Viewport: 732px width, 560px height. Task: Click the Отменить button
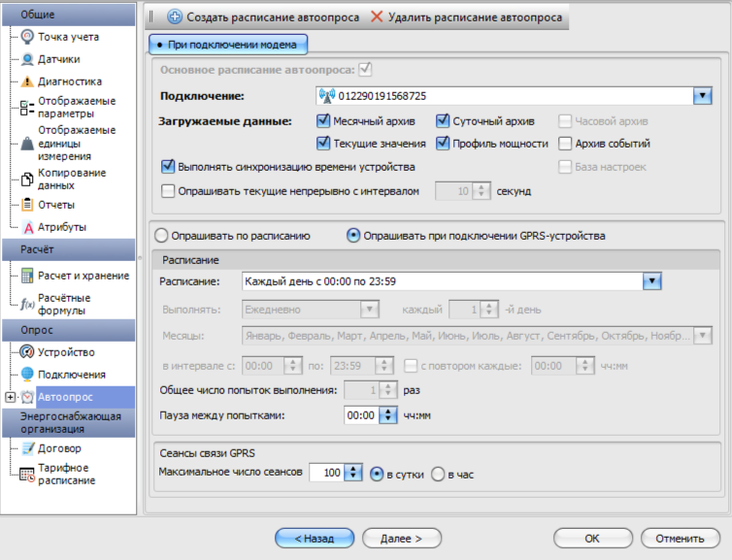click(679, 538)
